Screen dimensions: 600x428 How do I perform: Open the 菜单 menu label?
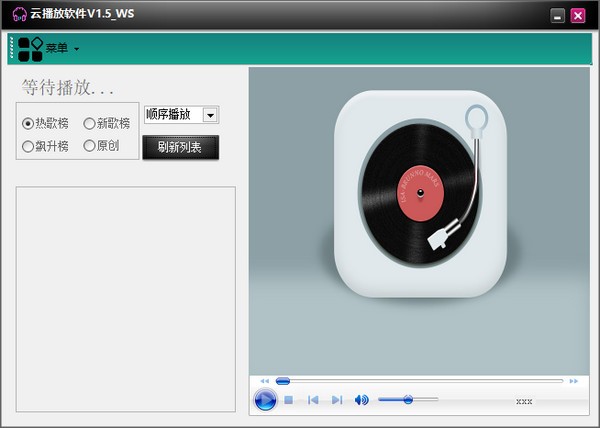(x=57, y=48)
